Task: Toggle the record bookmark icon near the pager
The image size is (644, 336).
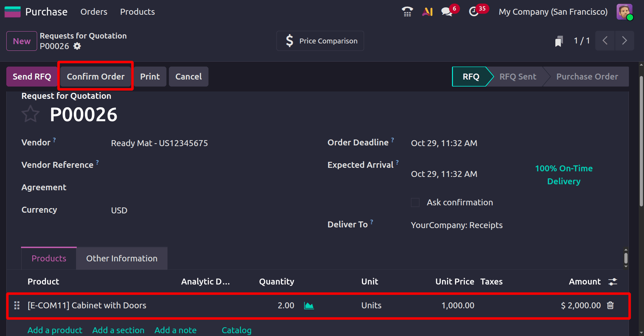Action: click(x=559, y=41)
